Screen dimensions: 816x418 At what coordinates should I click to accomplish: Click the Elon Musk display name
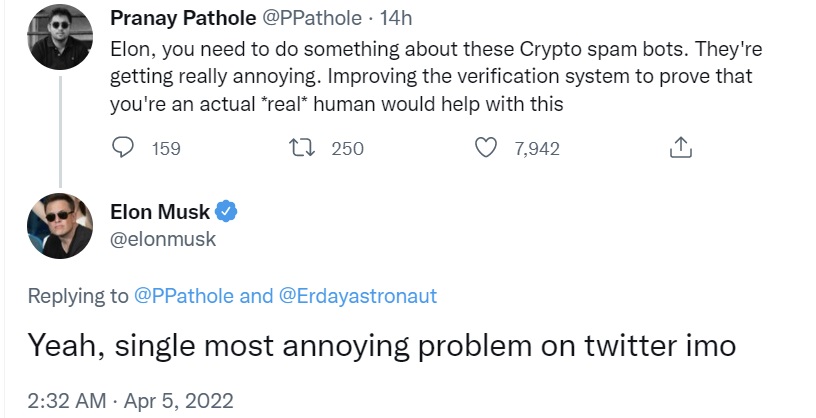tap(160, 212)
